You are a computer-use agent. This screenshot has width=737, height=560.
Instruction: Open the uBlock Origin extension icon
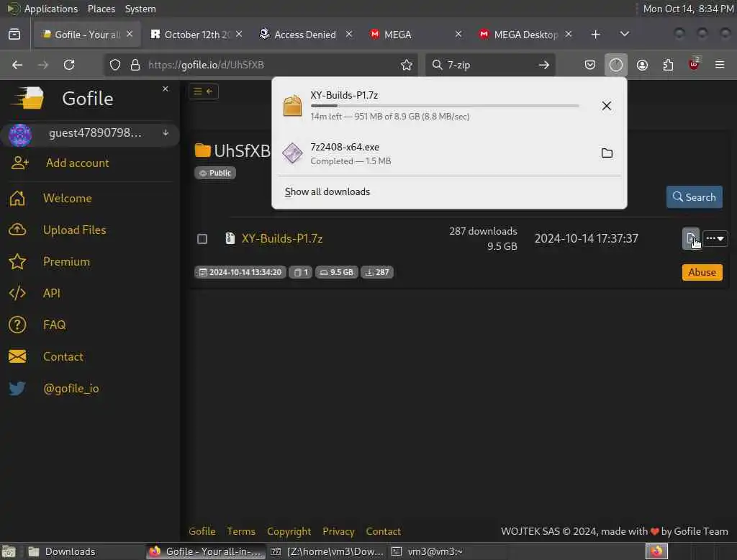(x=694, y=64)
